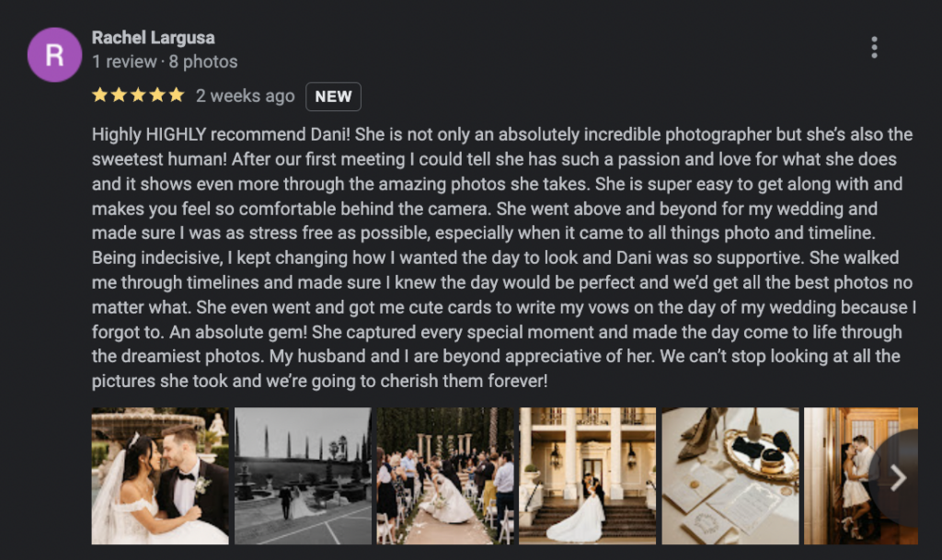This screenshot has height=560, width=942.
Task: Click the third gold rating star
Action: (x=138, y=95)
